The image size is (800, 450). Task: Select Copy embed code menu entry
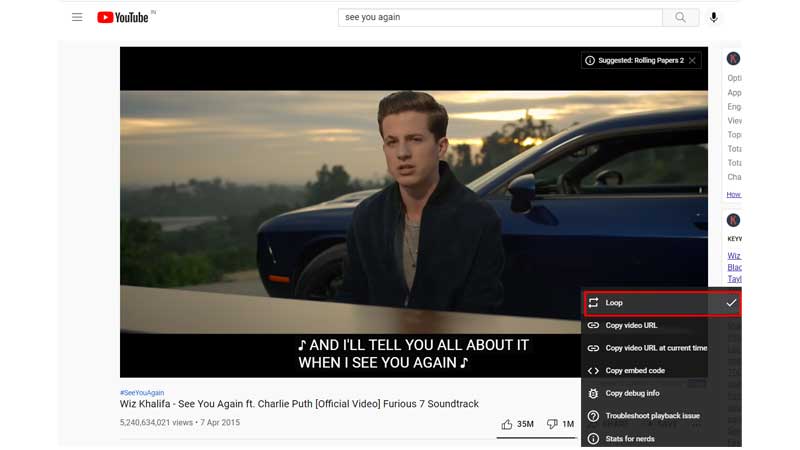pos(634,371)
